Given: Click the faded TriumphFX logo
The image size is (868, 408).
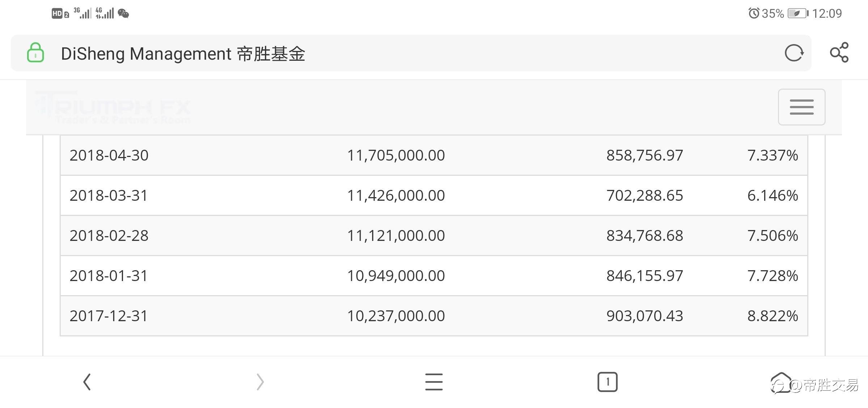Looking at the screenshot, I should click(x=113, y=108).
